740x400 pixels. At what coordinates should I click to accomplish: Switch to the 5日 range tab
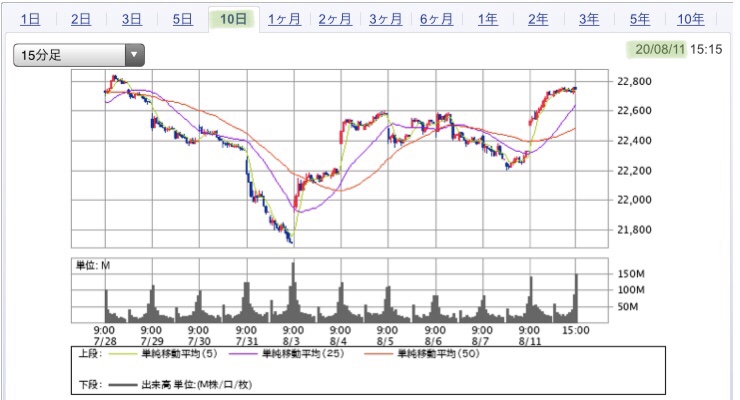[x=183, y=19]
